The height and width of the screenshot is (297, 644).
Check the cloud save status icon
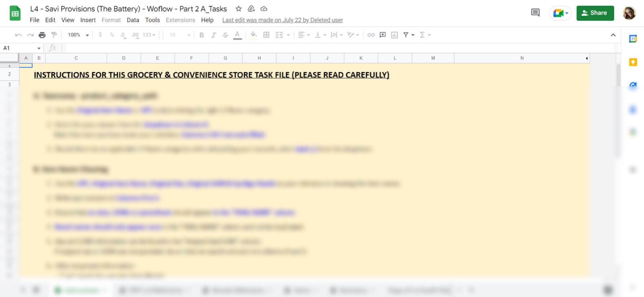click(x=264, y=9)
